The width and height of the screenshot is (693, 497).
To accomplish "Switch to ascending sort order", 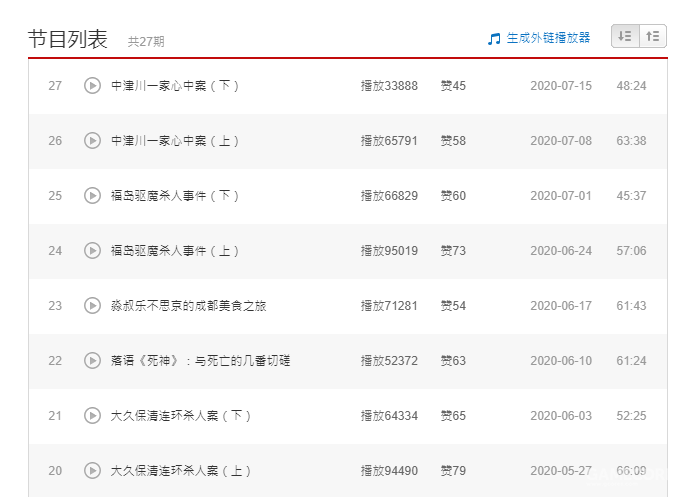I will tap(652, 36).
